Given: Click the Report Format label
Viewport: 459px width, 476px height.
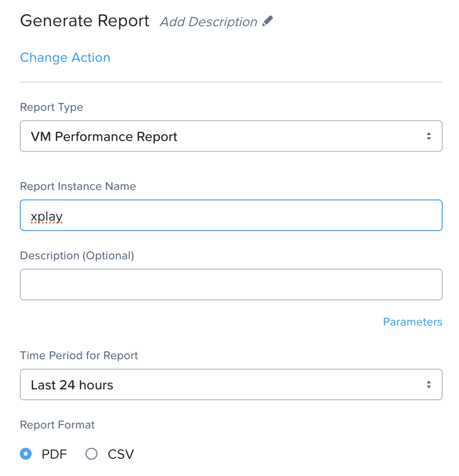Looking at the screenshot, I should click(57, 425).
